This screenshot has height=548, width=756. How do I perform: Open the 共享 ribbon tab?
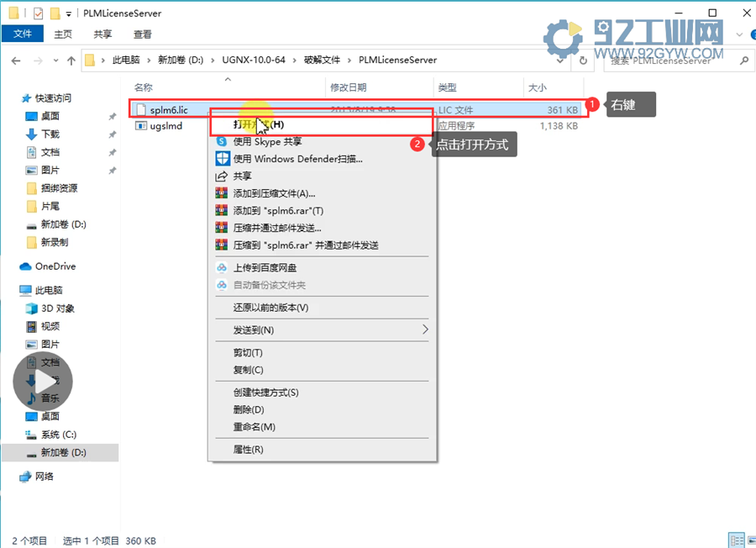pyautogui.click(x=102, y=34)
